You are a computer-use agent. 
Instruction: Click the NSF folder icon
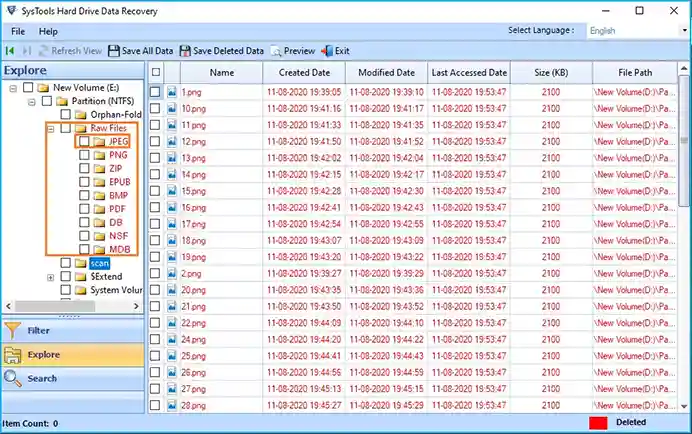(x=100, y=236)
